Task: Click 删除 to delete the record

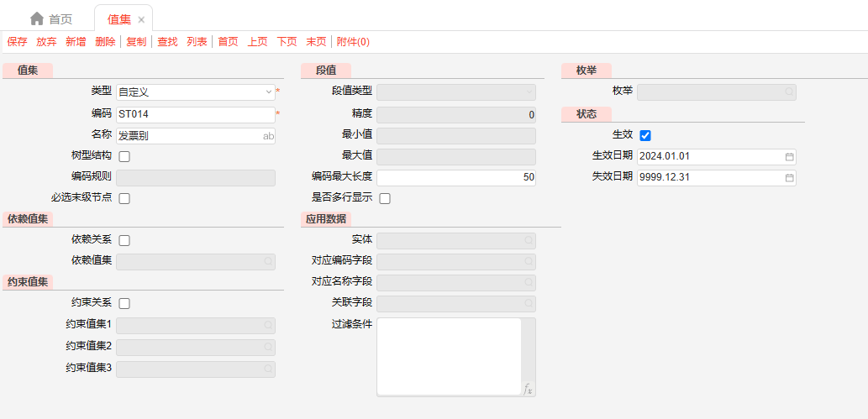Action: pyautogui.click(x=105, y=41)
